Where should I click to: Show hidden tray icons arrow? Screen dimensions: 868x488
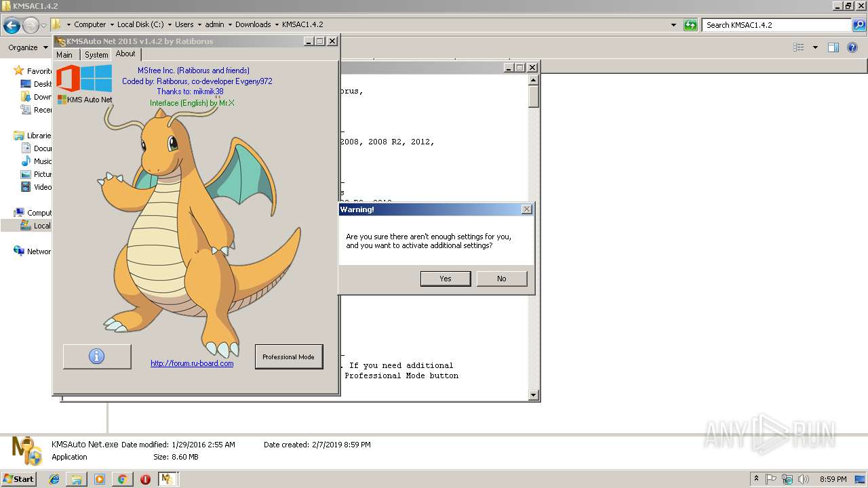[756, 479]
